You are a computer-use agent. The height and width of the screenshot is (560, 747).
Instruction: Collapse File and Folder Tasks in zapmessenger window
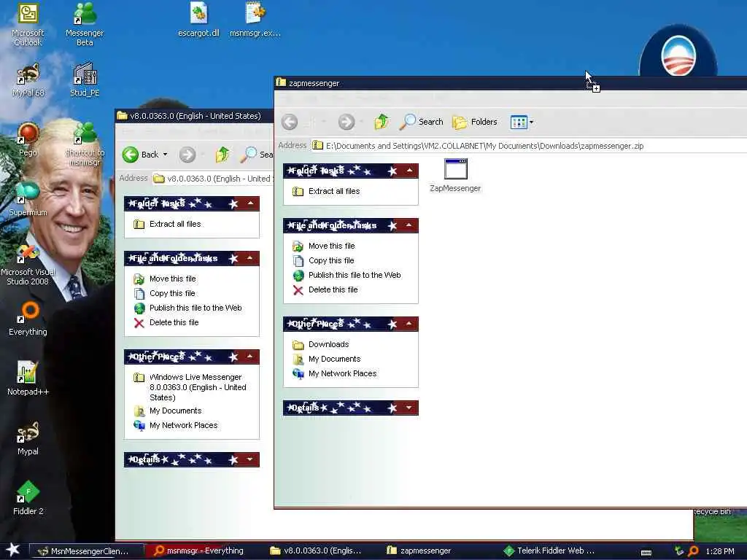tap(409, 225)
